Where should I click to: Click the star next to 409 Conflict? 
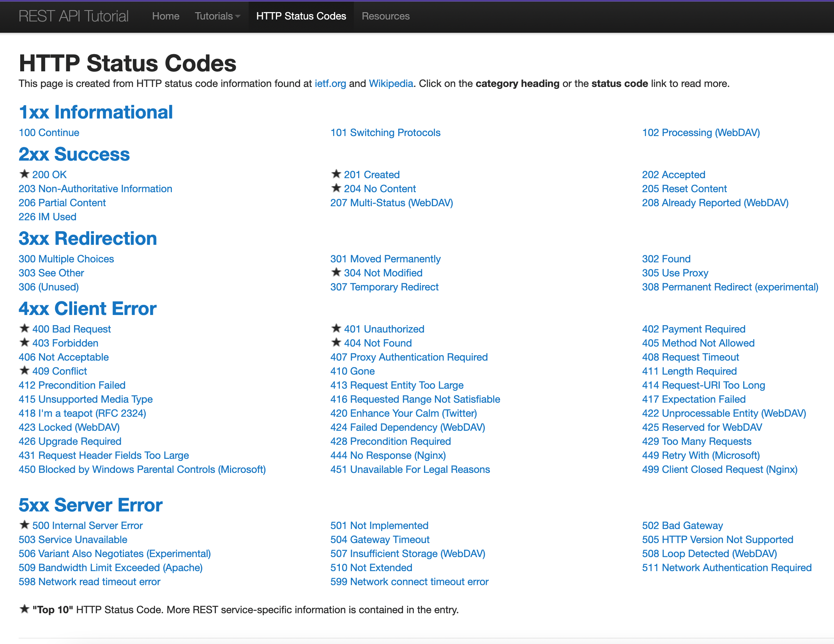pyautogui.click(x=25, y=370)
